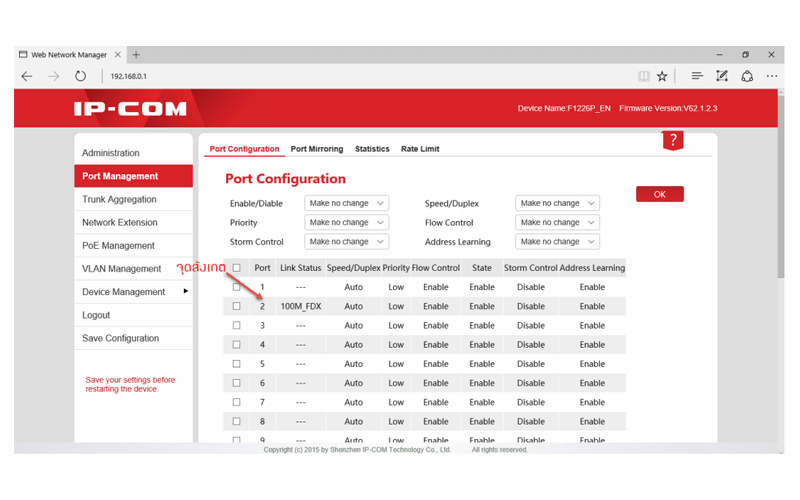Screen dimensions: 800x500
Task: Open the Flow Control dropdown
Action: point(557,222)
